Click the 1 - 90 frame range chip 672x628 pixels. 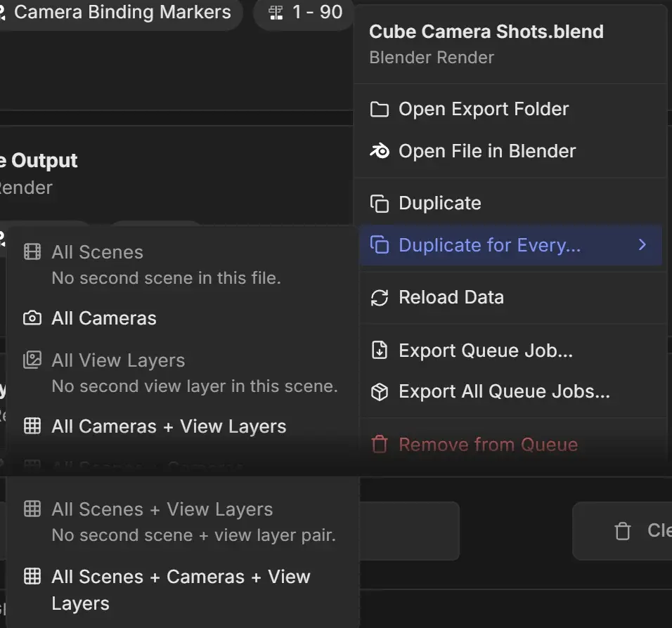coord(304,13)
